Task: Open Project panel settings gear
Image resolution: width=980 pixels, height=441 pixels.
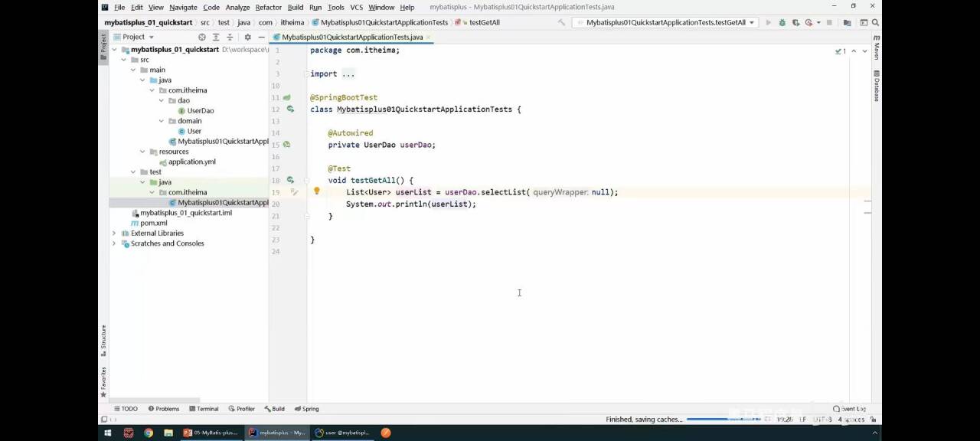Action: pos(247,37)
